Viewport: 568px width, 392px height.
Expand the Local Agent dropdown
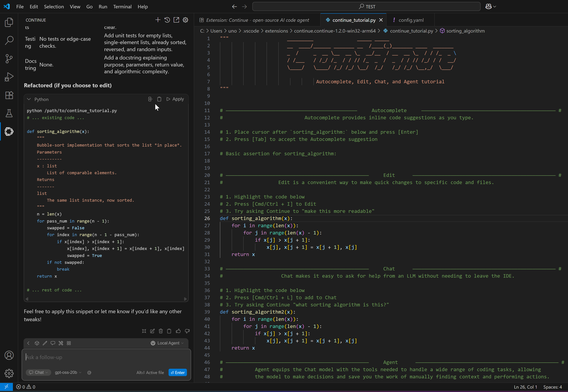(167, 343)
